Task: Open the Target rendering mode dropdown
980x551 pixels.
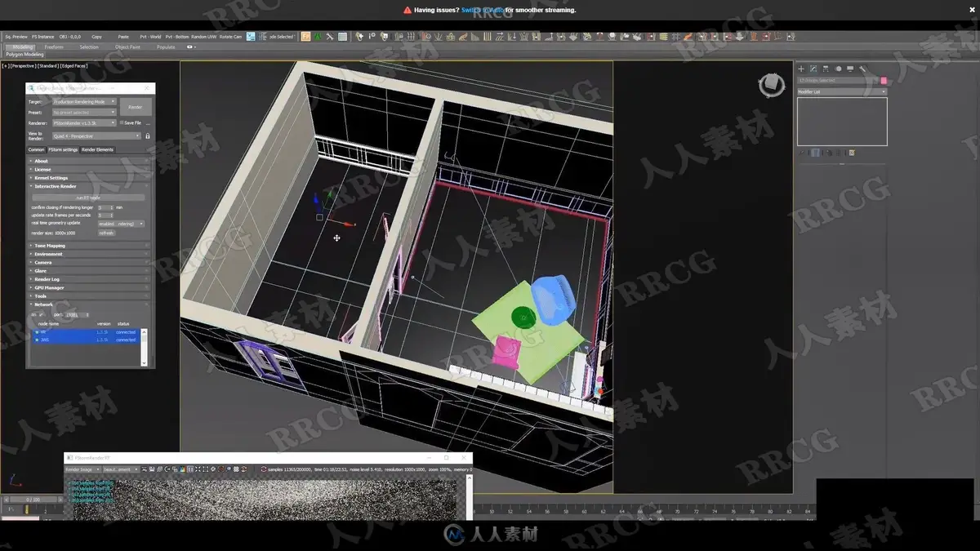Action: [84, 102]
